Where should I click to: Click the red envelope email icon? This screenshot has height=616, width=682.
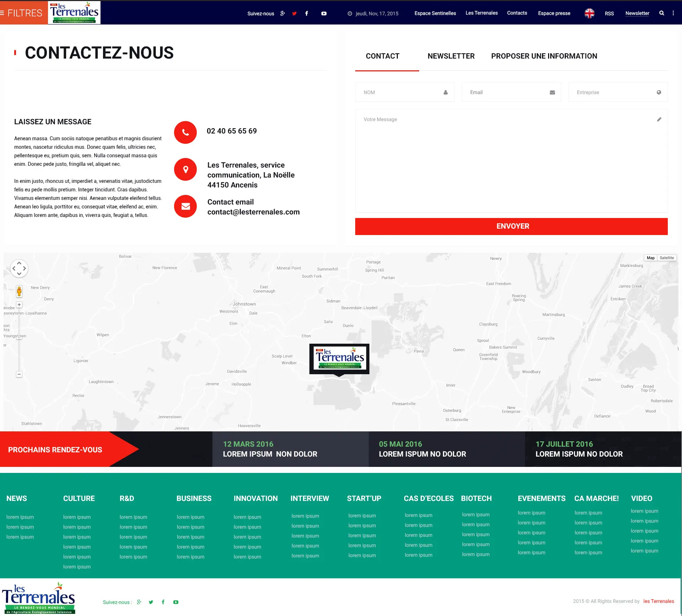point(185,206)
